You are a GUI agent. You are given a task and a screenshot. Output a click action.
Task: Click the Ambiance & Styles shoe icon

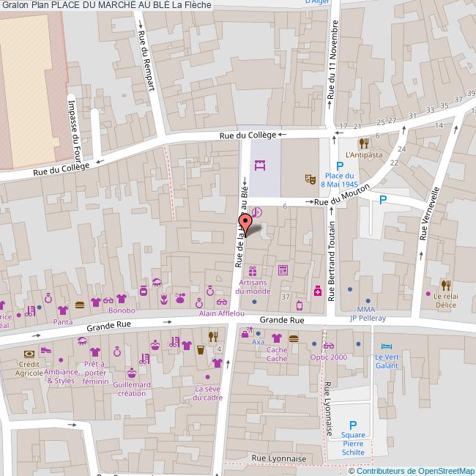(x=46, y=350)
